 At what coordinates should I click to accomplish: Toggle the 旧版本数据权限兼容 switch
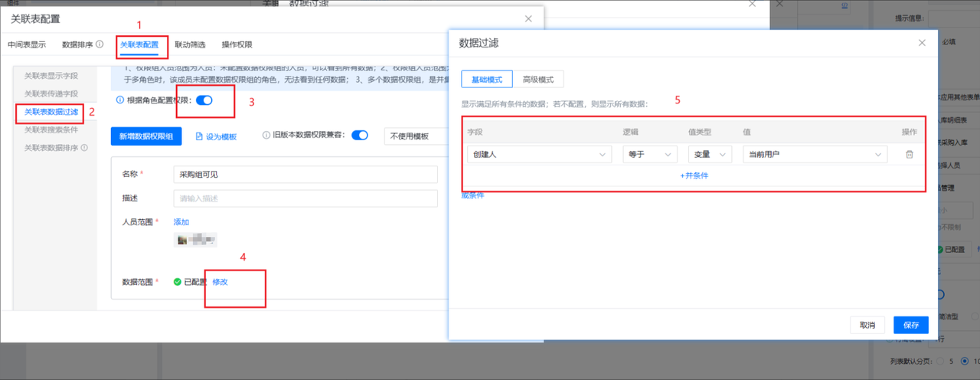point(360,135)
